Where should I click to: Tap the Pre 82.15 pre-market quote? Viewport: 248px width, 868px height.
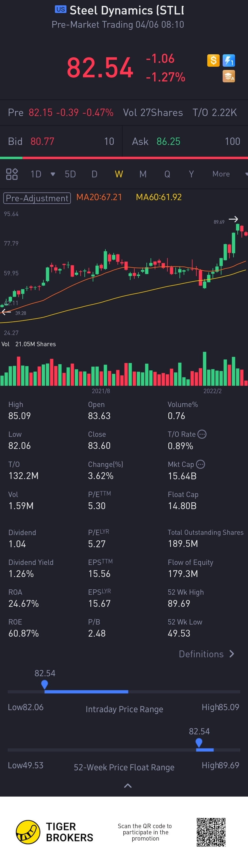coord(61,112)
